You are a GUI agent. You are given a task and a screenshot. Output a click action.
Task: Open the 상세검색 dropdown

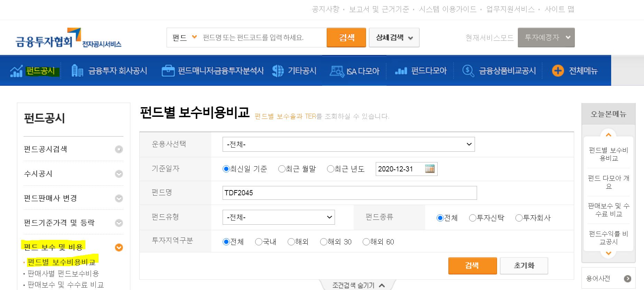394,37
